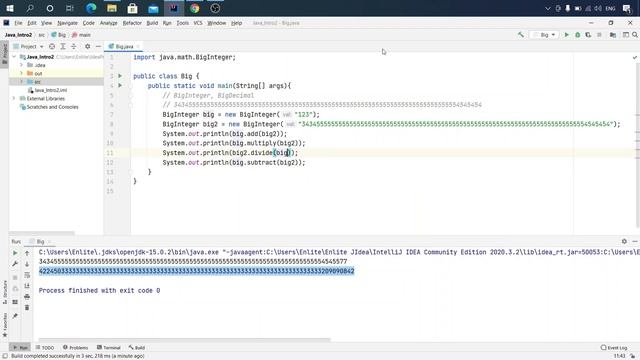
Task: Select the Big.java editor tab
Action: coord(124,47)
